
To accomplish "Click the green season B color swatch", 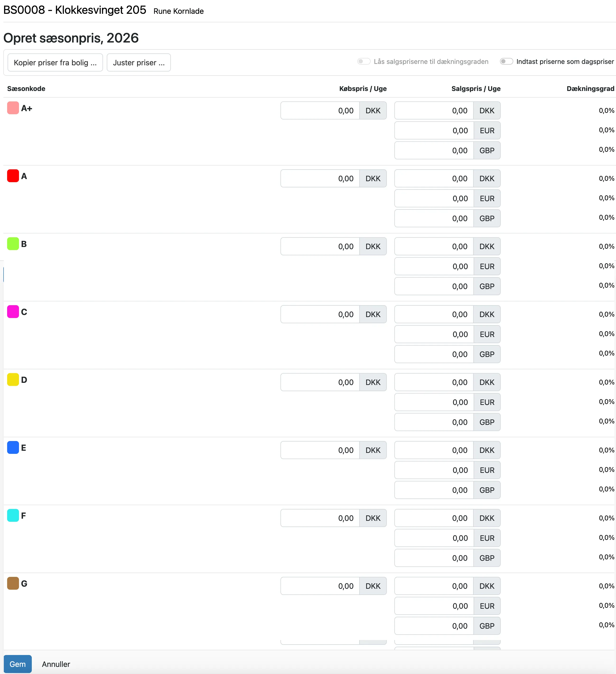I will click(13, 244).
